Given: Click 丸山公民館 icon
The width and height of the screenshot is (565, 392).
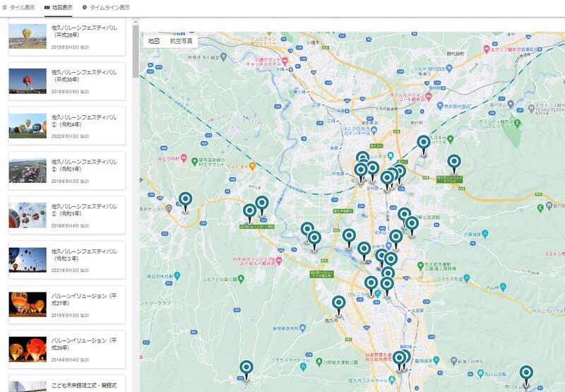Looking at the screenshot, I should click(480, 374).
